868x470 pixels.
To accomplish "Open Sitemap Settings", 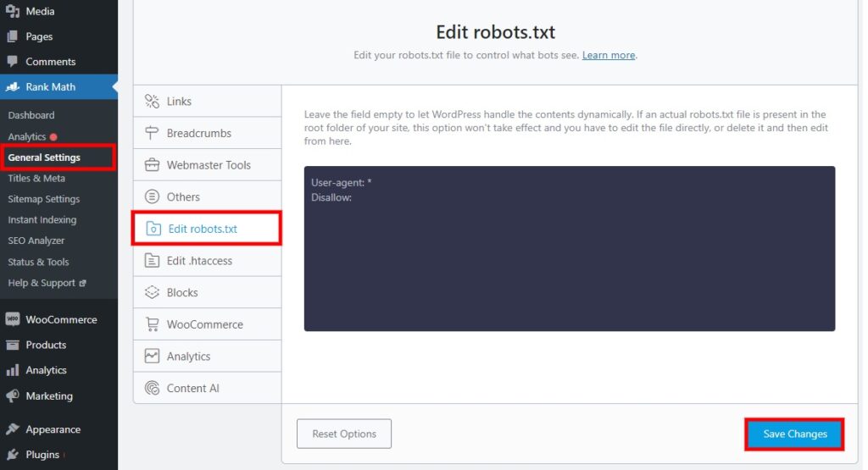I will point(44,199).
